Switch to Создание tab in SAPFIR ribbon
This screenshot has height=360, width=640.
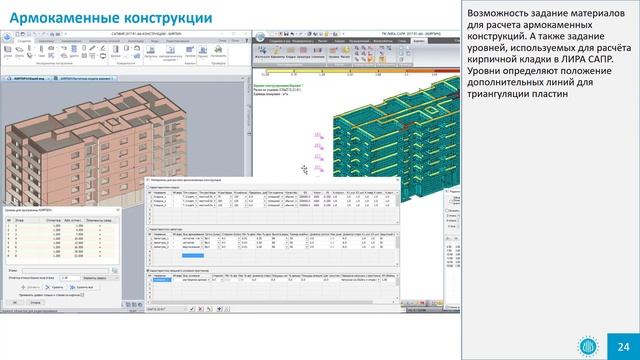click(24, 41)
